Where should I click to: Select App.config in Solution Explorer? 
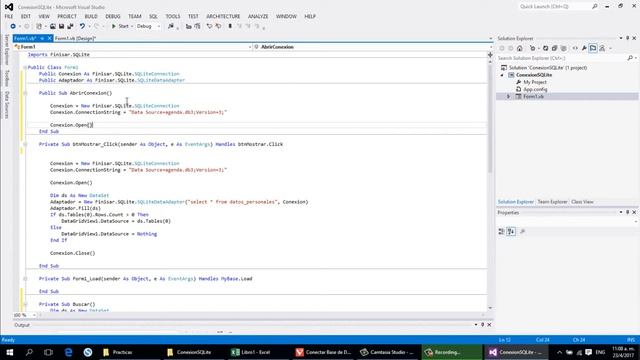pyautogui.click(x=535, y=89)
